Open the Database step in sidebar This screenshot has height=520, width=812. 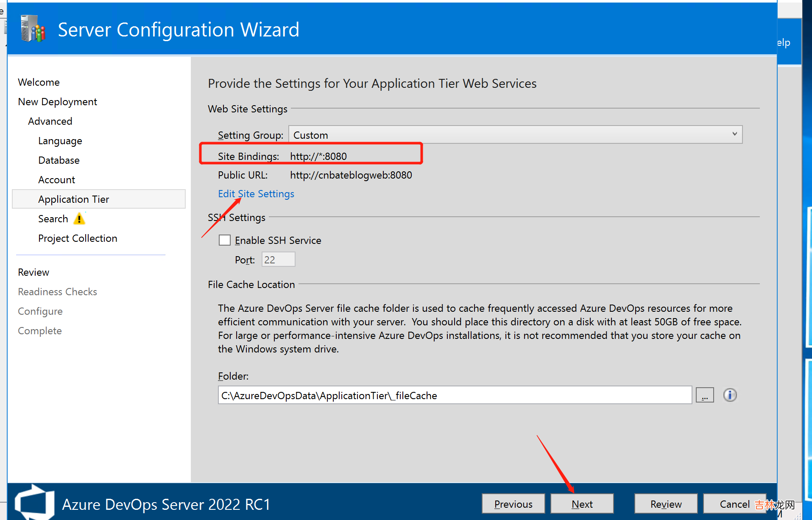(59, 160)
